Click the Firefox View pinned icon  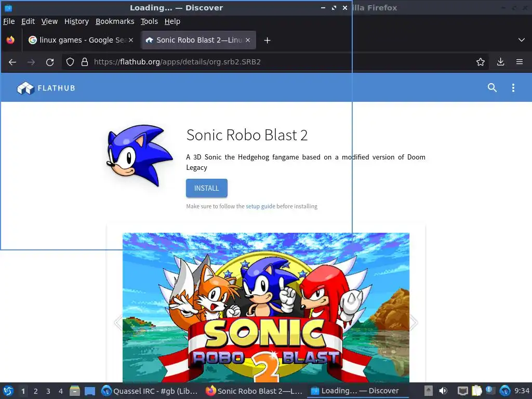coord(10,40)
